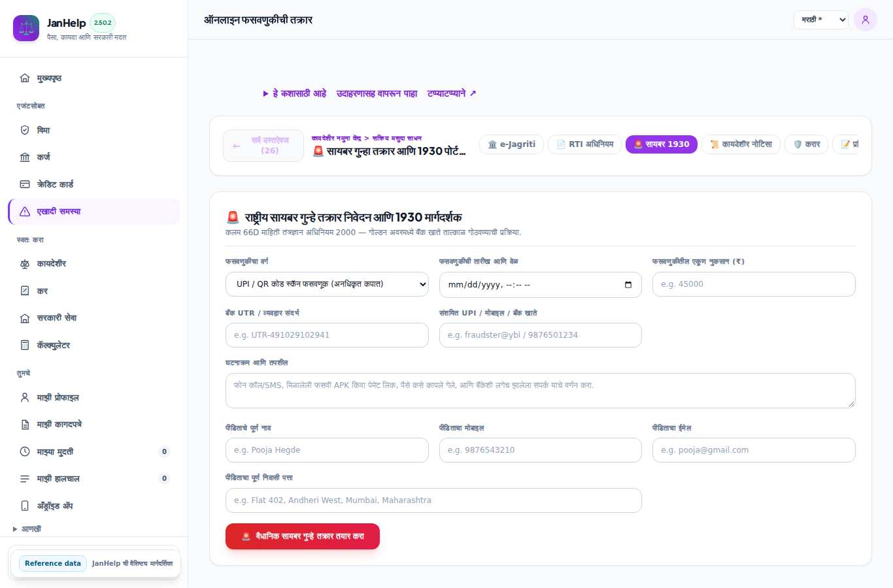Viewport: 893px width, 588px height.
Task: Open the मराठी language dropdown
Action: pyautogui.click(x=821, y=20)
